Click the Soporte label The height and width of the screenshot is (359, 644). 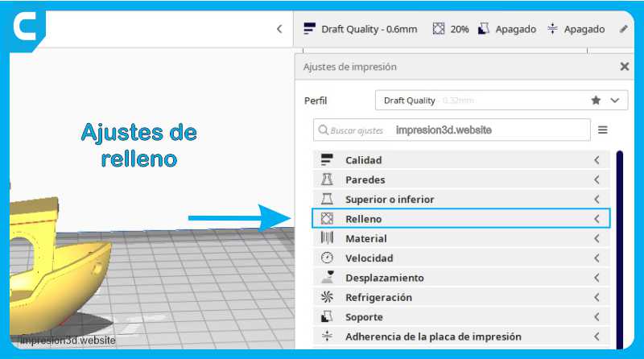pos(364,317)
